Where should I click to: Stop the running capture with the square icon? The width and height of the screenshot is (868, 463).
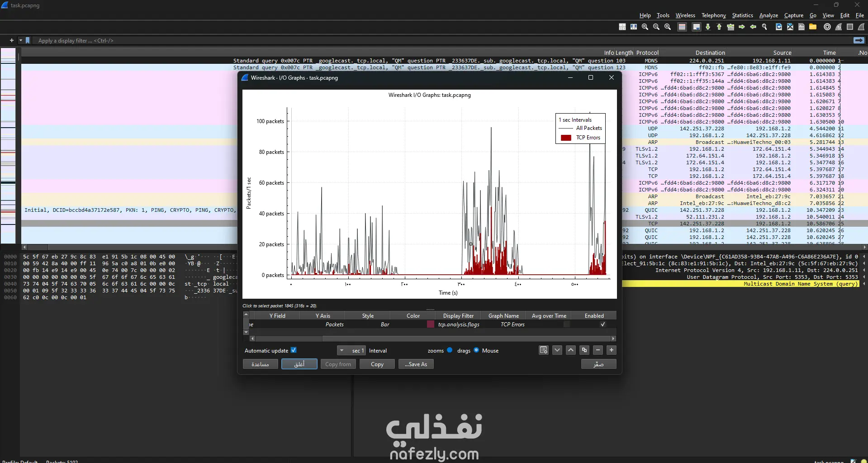(x=850, y=27)
